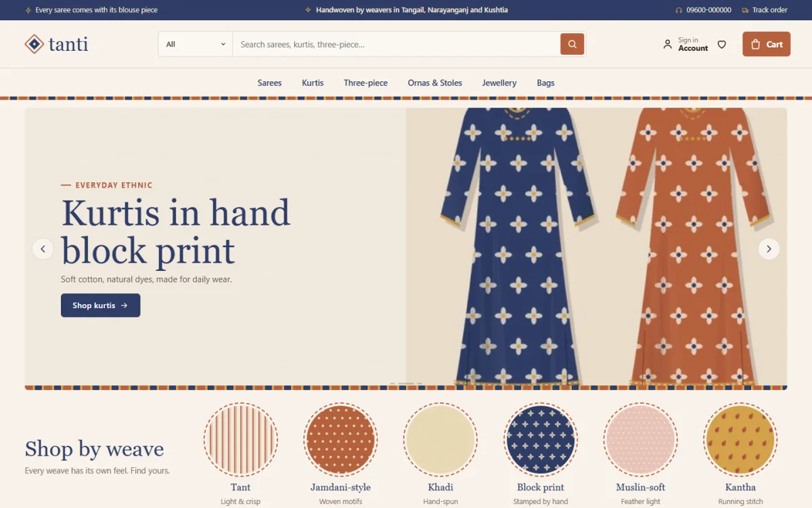Open the Bags menu

coord(545,83)
